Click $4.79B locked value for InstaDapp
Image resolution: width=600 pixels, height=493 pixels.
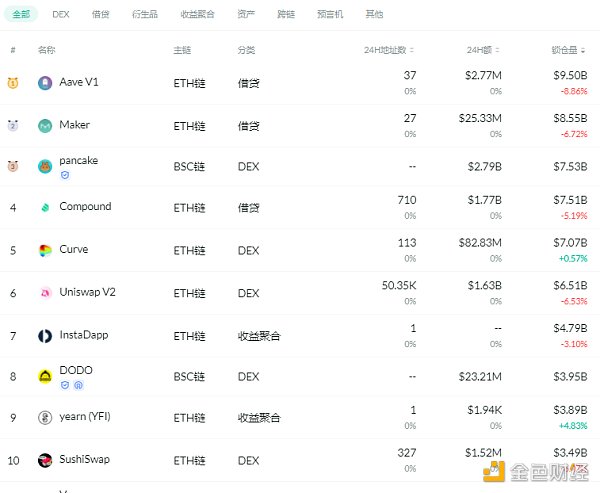click(x=570, y=328)
